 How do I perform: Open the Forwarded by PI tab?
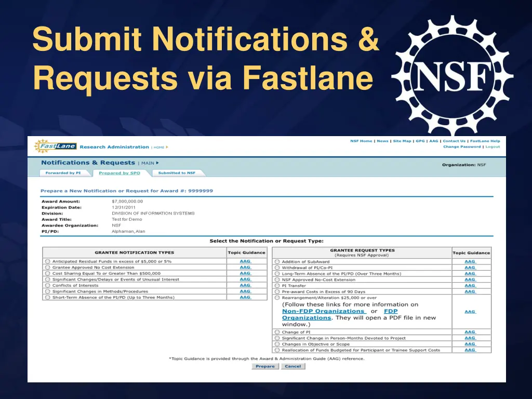pos(63,173)
